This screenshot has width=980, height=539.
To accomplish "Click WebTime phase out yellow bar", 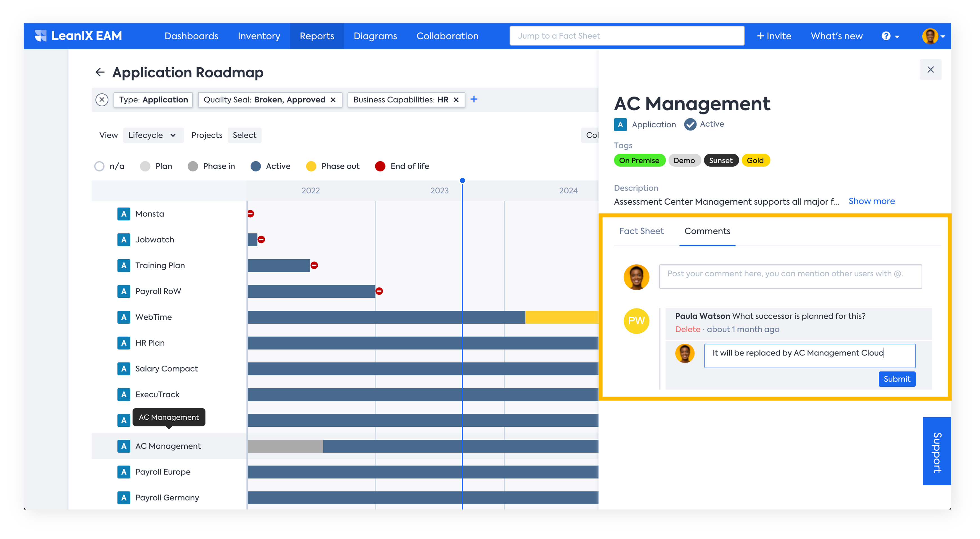I will [562, 317].
